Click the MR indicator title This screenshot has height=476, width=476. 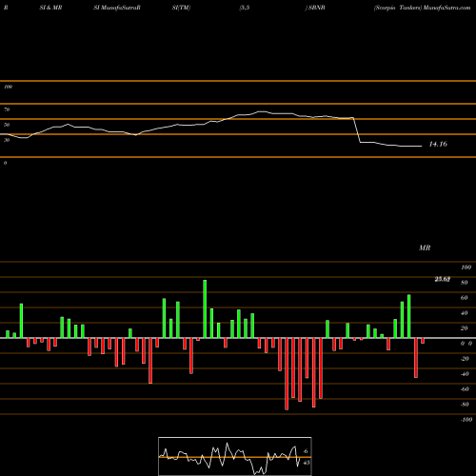pos(425,248)
